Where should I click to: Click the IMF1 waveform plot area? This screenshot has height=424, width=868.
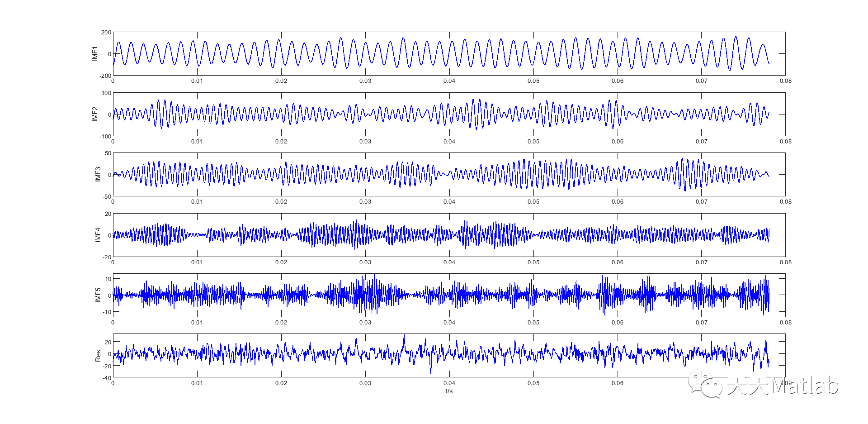click(x=449, y=53)
